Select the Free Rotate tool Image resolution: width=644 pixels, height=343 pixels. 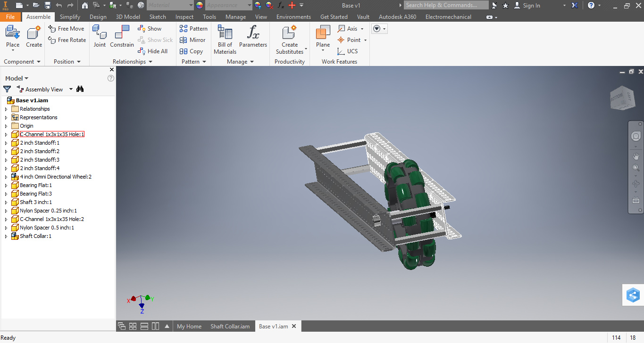pyautogui.click(x=67, y=40)
